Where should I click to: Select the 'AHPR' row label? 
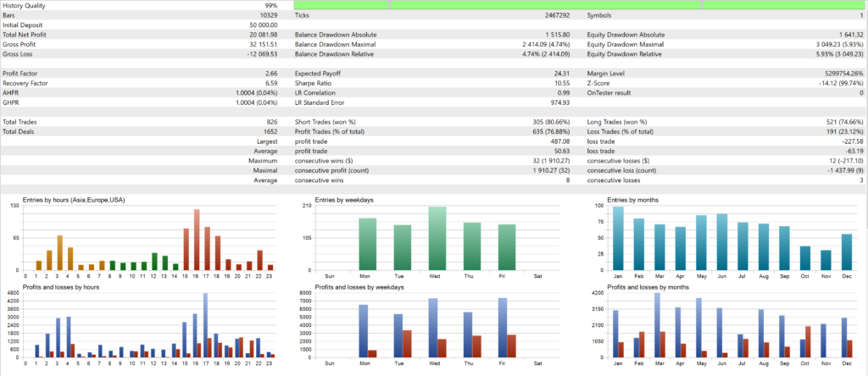coord(10,93)
